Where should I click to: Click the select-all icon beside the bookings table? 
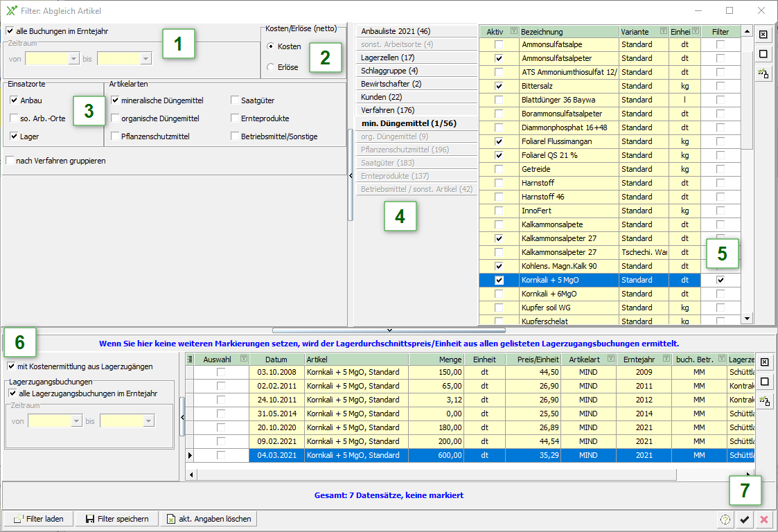pos(763,362)
